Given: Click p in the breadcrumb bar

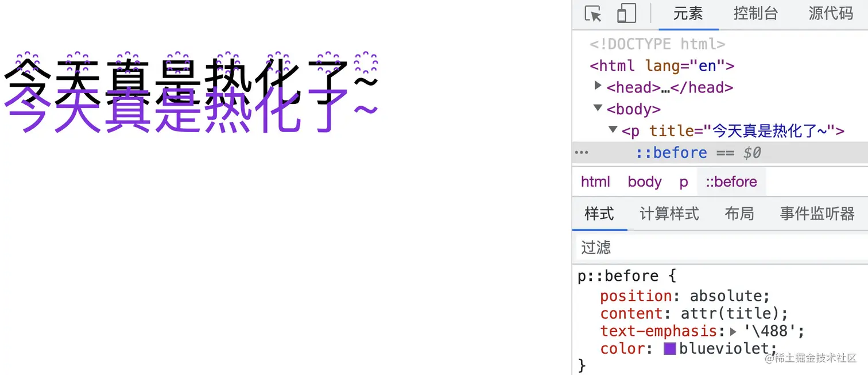Looking at the screenshot, I should coord(684,182).
